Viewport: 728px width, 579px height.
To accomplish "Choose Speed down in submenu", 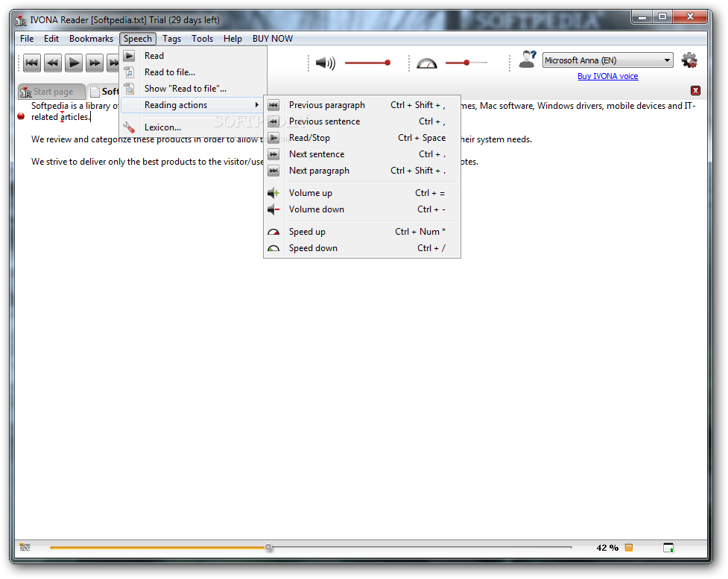I will (x=362, y=248).
